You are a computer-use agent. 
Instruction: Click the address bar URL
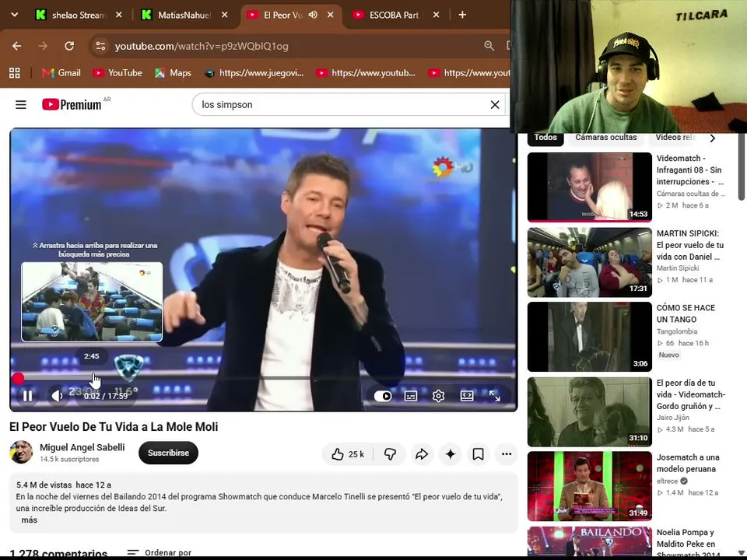[x=202, y=46]
